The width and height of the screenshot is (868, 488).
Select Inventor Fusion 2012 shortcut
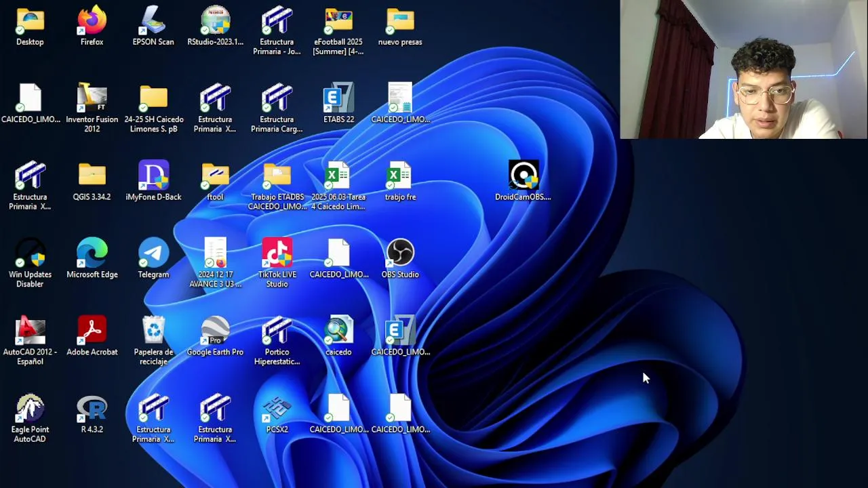coord(92,99)
